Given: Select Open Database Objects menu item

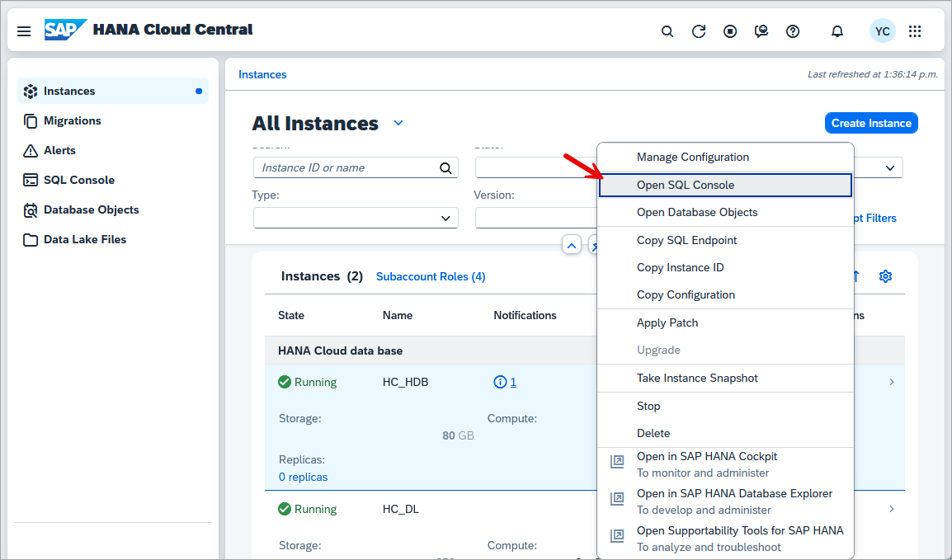Looking at the screenshot, I should click(x=725, y=212).
